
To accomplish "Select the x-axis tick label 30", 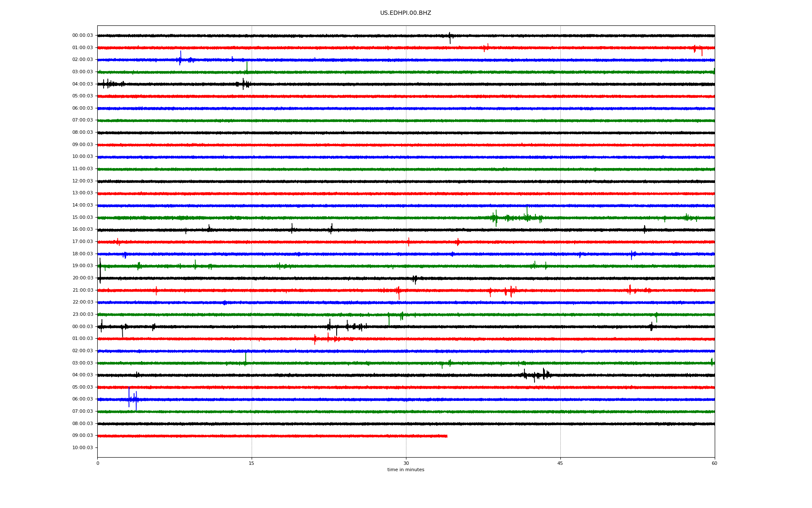I will [406, 464].
